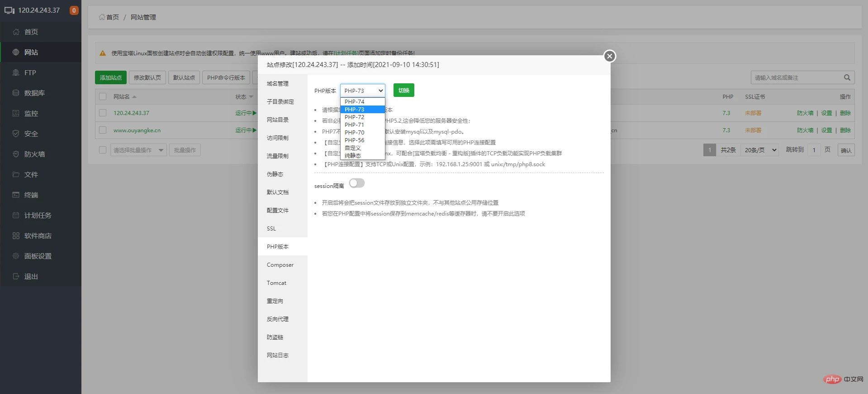Screen dimensions: 868x394
Task: Click the orange notification badge showing 0
Action: click(x=74, y=10)
